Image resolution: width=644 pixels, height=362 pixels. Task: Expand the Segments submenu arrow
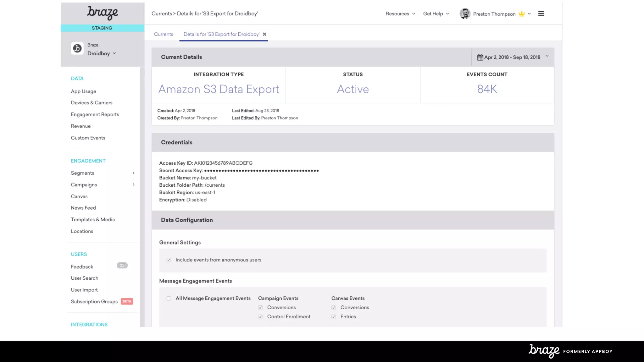coord(133,173)
